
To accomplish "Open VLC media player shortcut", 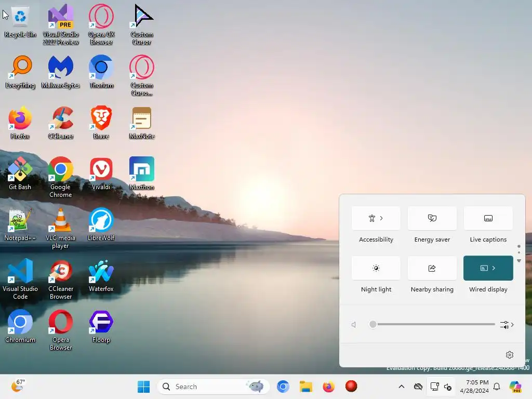I will pos(61,228).
